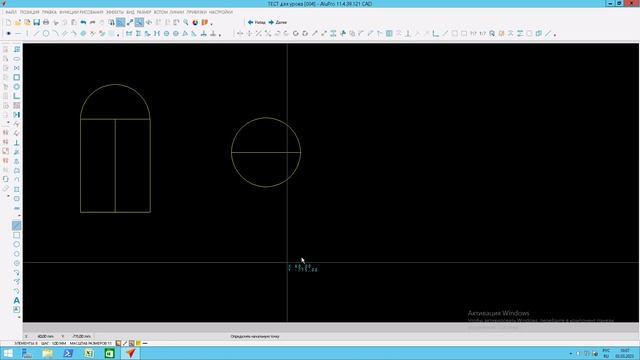640x360 pixels.
Task: Select the circle shape in the lower left sidebar
Action: pos(16,244)
